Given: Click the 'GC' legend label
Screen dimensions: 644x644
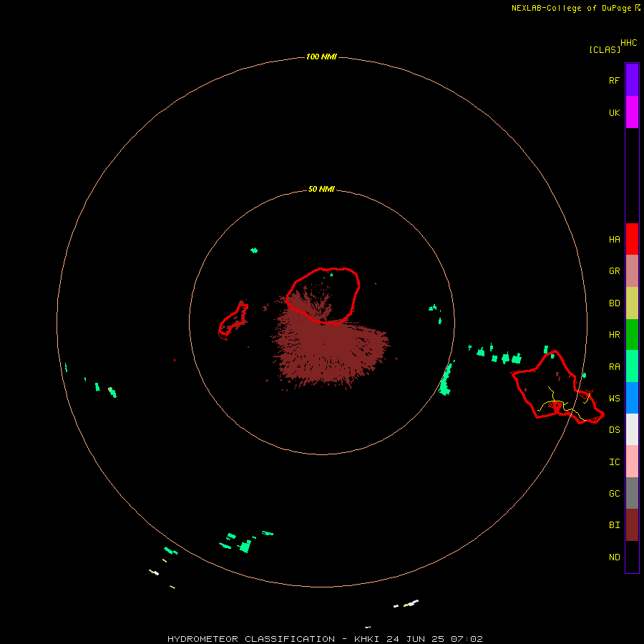Looking at the screenshot, I should pyautogui.click(x=614, y=494).
